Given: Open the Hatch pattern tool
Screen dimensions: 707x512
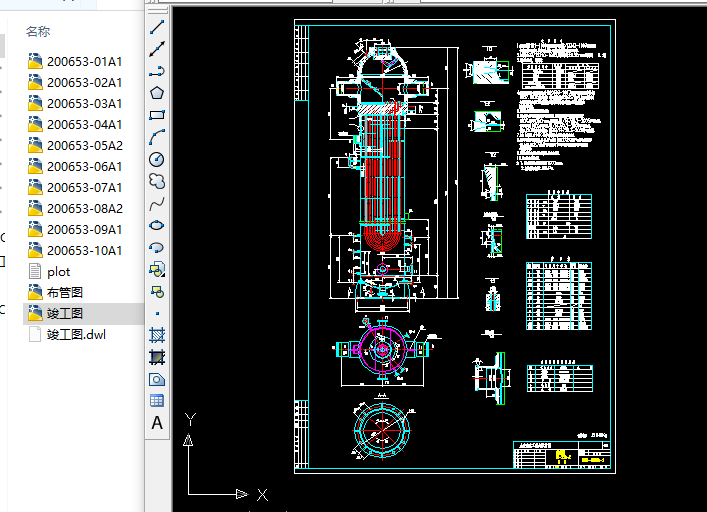Looking at the screenshot, I should (157, 335).
